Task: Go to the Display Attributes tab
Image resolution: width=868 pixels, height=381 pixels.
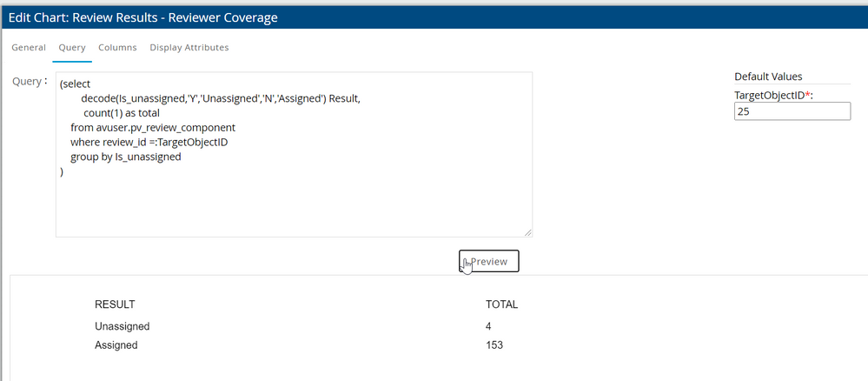Action: 189,48
